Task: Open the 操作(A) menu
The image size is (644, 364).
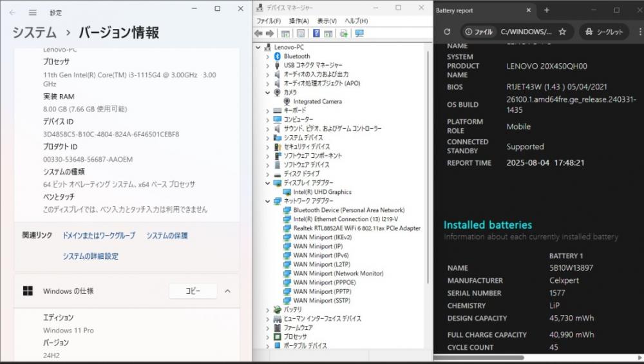Action: click(299, 21)
